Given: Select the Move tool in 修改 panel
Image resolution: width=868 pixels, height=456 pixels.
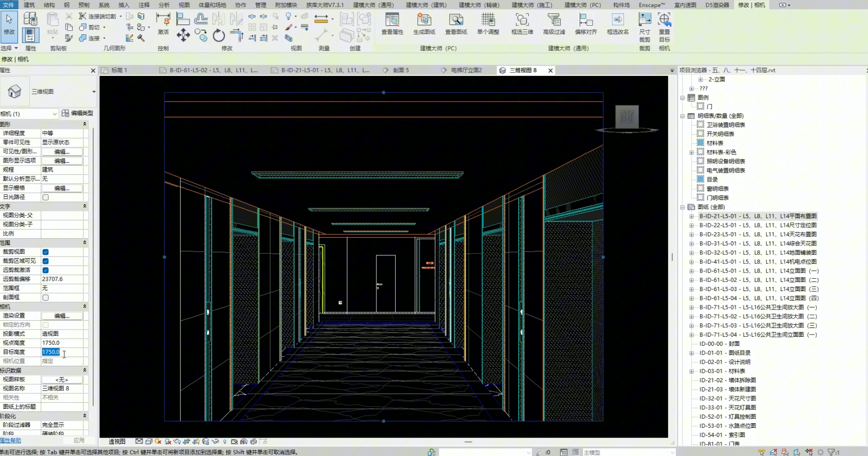Looking at the screenshot, I should coord(183,35).
